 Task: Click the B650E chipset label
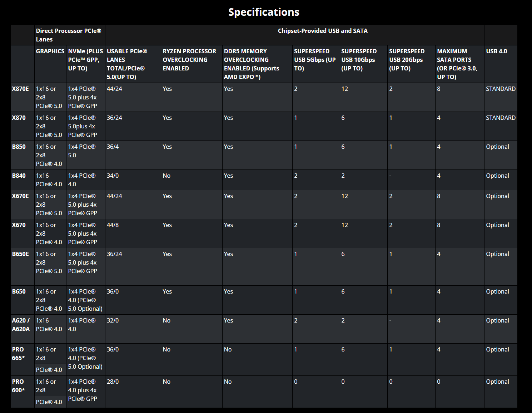point(20,254)
